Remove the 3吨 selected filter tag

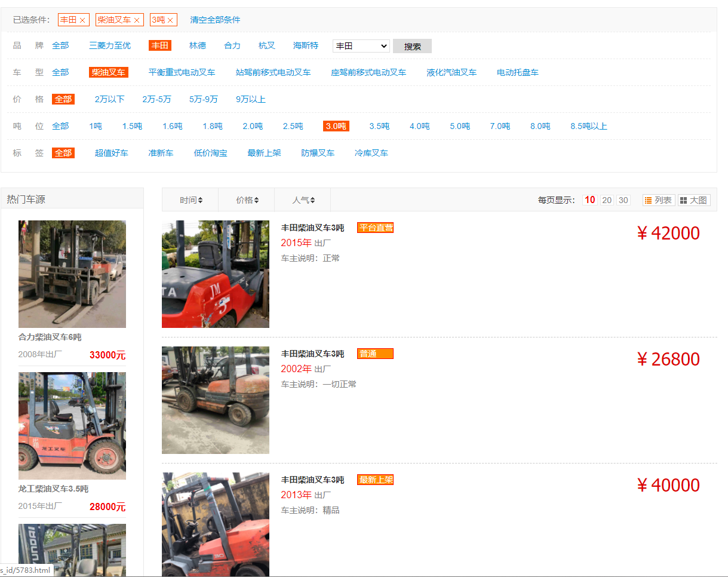170,20
